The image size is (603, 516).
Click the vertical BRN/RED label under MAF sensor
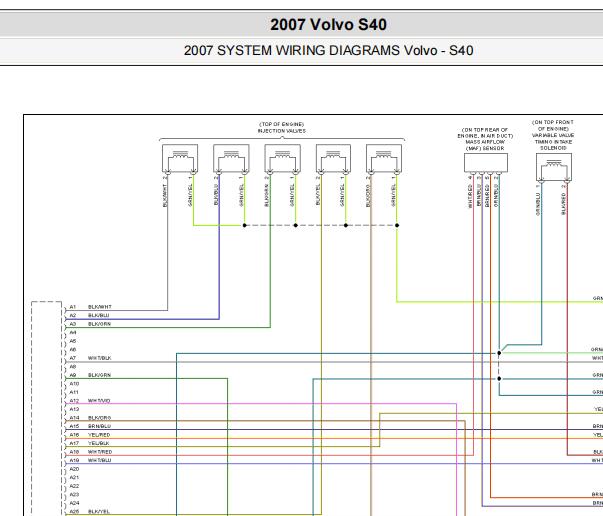pos(487,196)
